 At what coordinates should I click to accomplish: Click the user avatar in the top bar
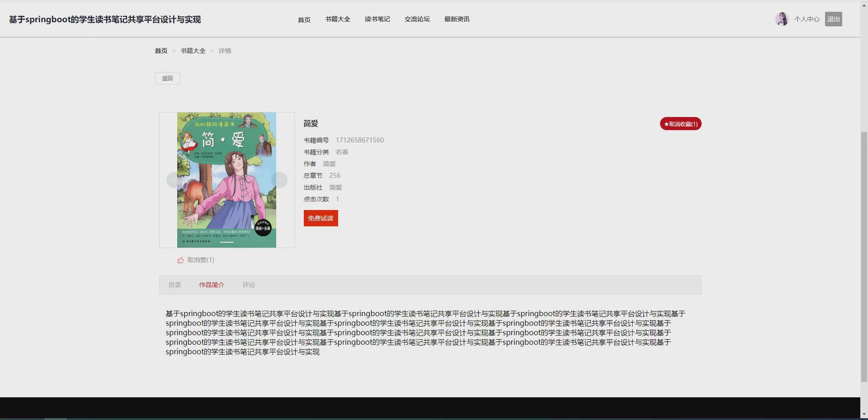pos(782,19)
